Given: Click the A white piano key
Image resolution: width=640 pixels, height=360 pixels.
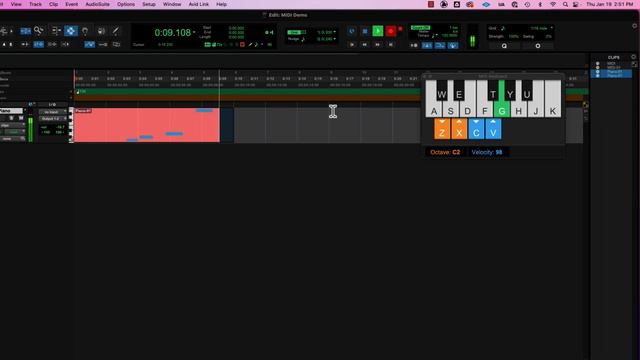Looking at the screenshot, I should click(433, 110).
